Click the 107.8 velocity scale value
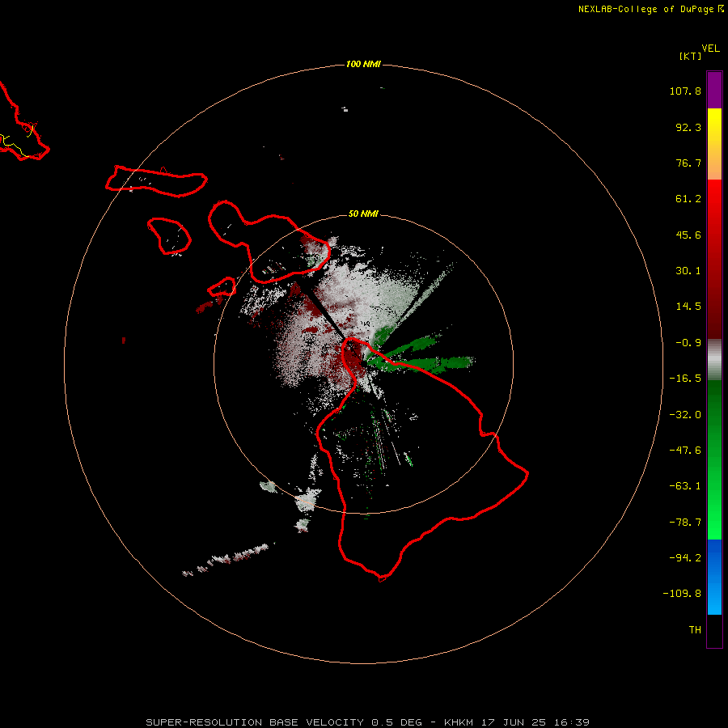The height and width of the screenshot is (728, 728). [685, 91]
